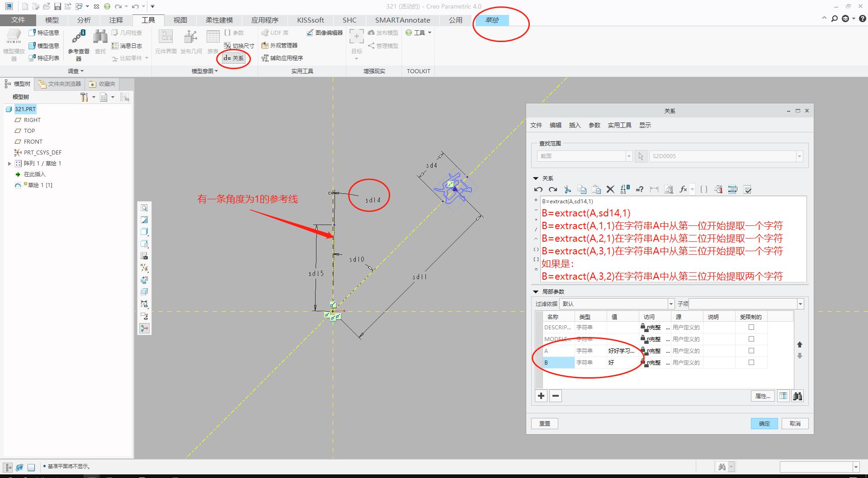Click the verify relations checkmark icon

coord(747,189)
